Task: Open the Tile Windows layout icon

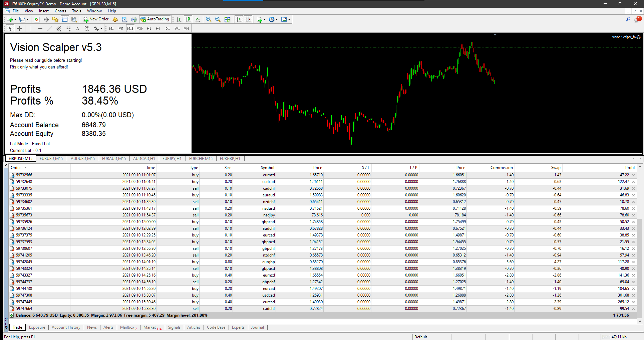Action: [227, 19]
